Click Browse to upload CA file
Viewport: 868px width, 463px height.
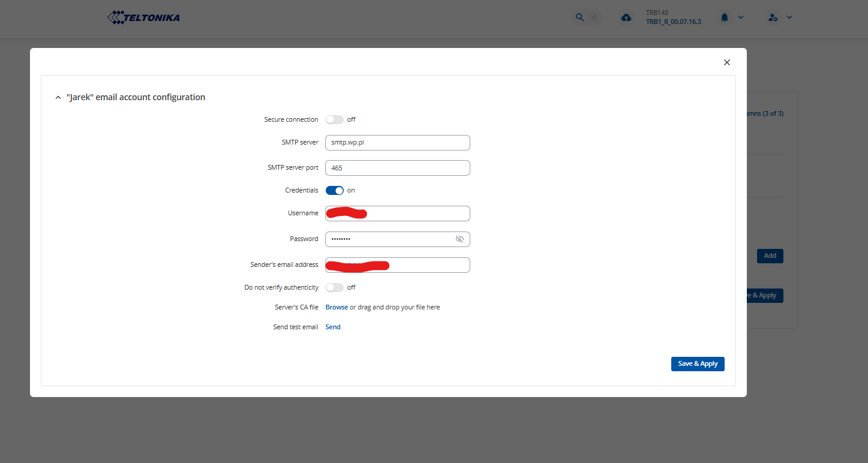(337, 307)
